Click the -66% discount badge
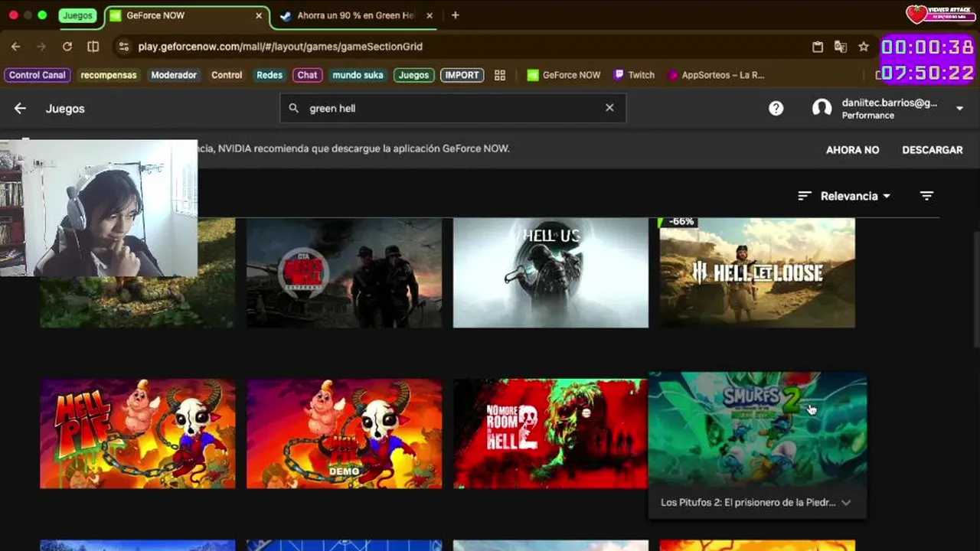Image resolution: width=980 pixels, height=551 pixels. tap(678, 222)
